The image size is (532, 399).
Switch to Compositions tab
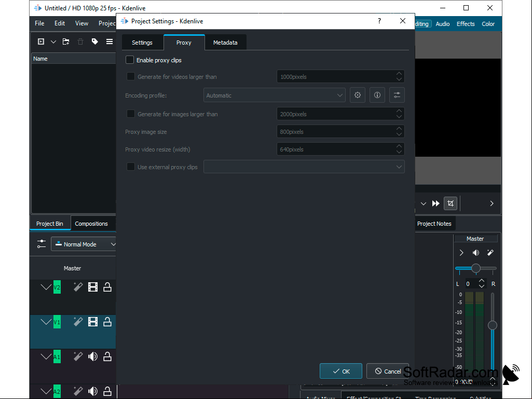(x=91, y=224)
